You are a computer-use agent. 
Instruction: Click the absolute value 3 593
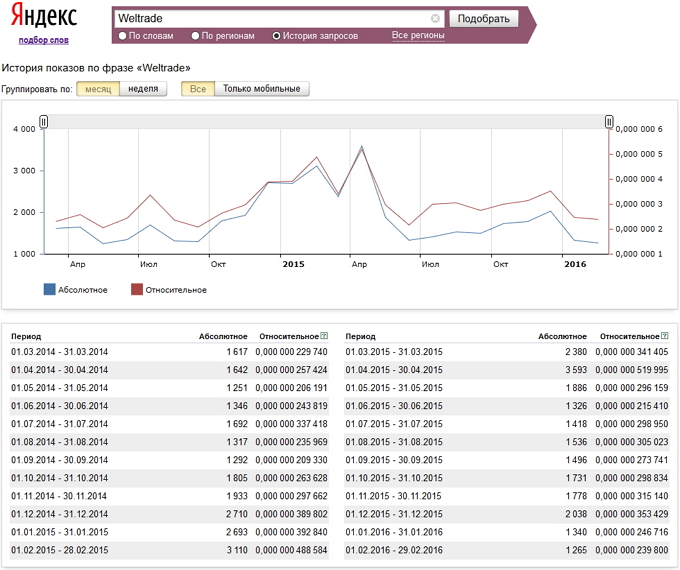[x=576, y=370]
